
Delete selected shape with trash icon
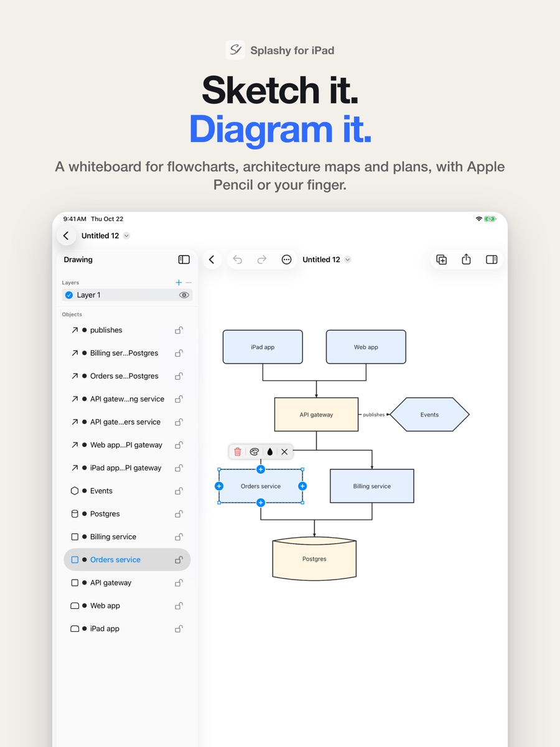click(238, 452)
